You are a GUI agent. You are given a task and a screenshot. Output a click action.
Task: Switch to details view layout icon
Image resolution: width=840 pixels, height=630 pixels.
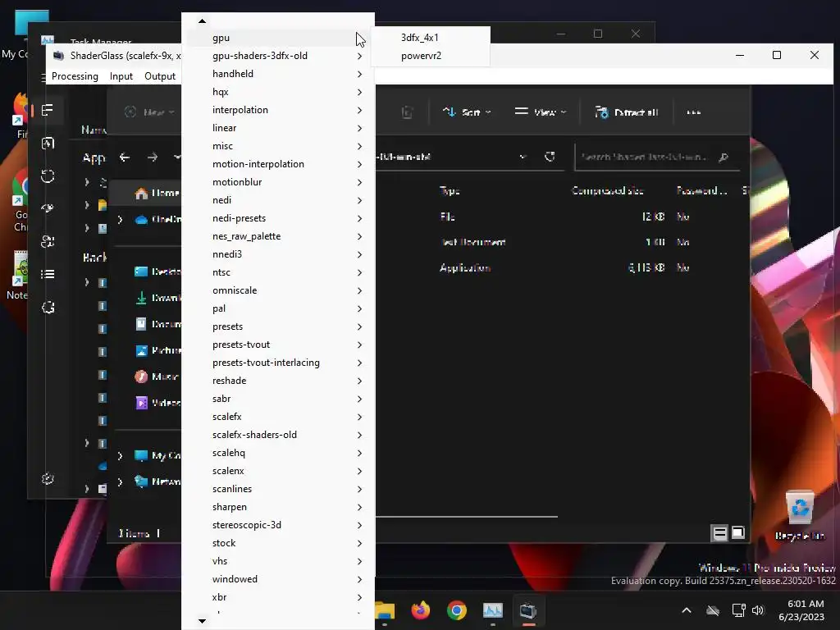point(719,533)
